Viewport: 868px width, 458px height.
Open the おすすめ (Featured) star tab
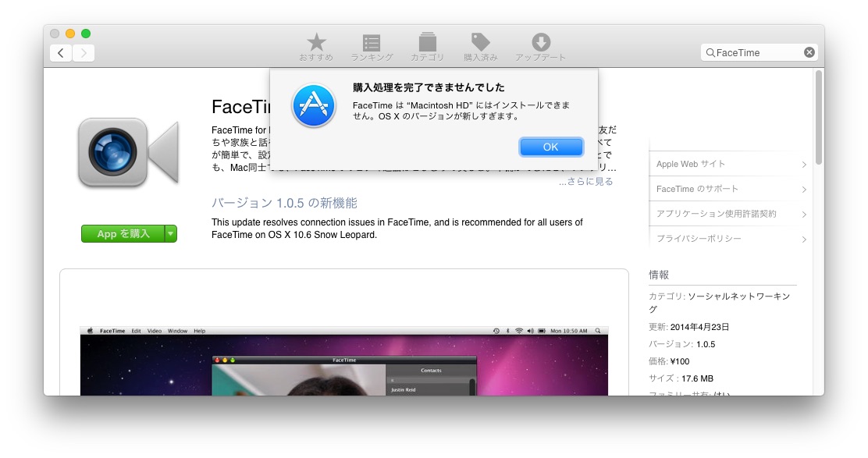tap(316, 47)
